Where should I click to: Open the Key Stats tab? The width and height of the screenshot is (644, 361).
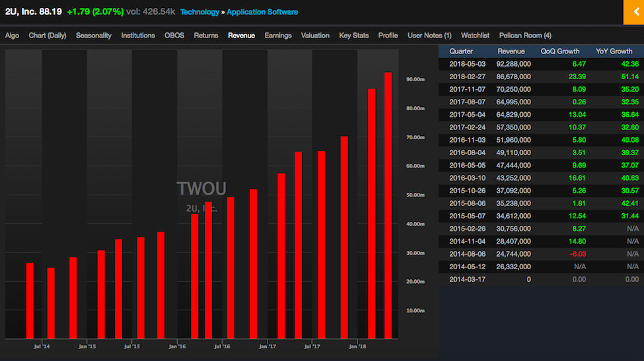[353, 36]
